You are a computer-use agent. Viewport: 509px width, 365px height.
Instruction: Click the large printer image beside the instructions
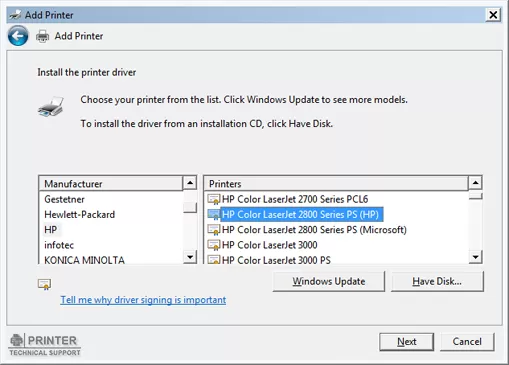51,107
